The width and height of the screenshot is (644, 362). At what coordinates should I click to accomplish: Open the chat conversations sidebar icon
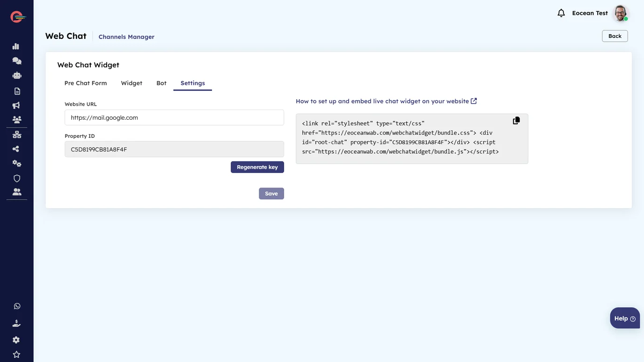[x=17, y=61]
